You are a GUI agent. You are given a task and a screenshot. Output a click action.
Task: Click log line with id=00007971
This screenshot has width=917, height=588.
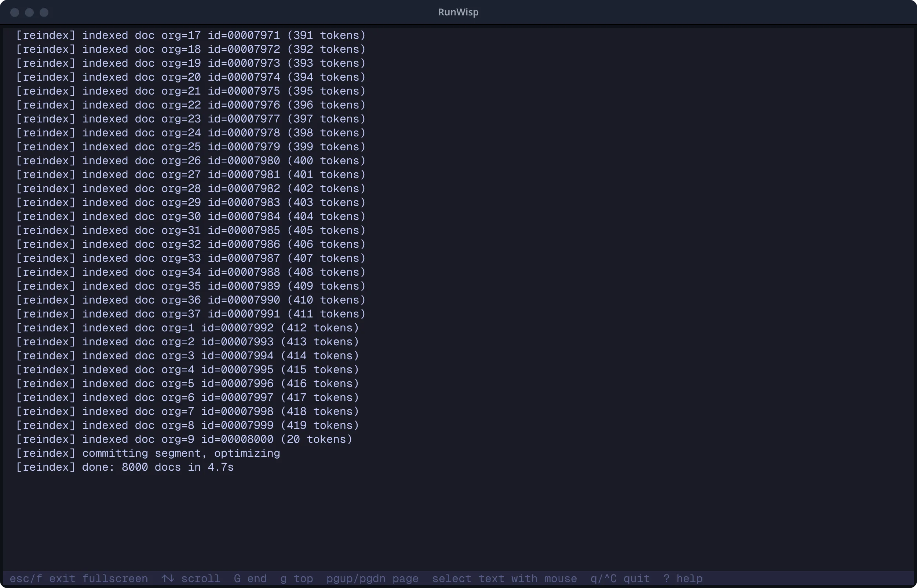pyautogui.click(x=191, y=36)
